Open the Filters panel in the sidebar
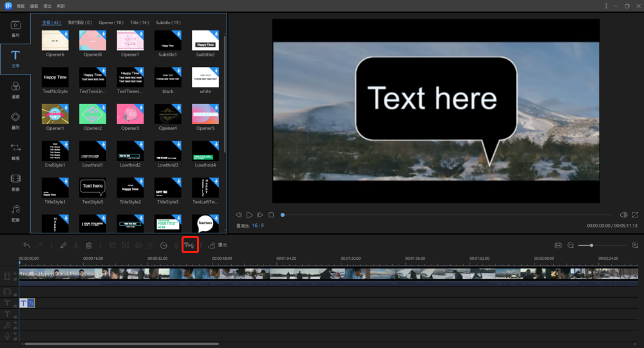Screen dimensions: 644x348 (15, 90)
